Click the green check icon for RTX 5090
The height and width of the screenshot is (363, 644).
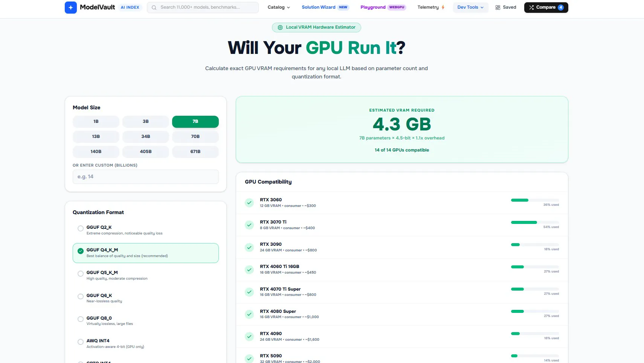click(249, 358)
